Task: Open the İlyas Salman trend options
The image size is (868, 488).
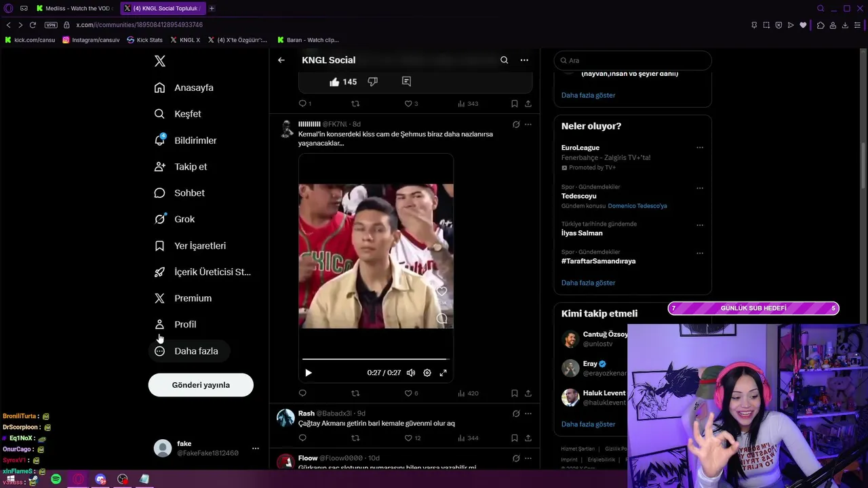Action: tap(700, 225)
